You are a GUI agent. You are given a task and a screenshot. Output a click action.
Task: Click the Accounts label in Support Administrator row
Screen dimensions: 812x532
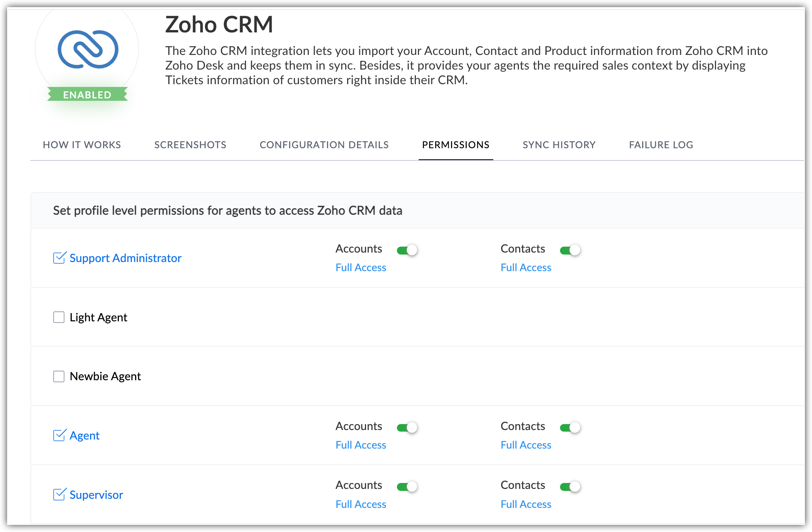[x=359, y=249]
